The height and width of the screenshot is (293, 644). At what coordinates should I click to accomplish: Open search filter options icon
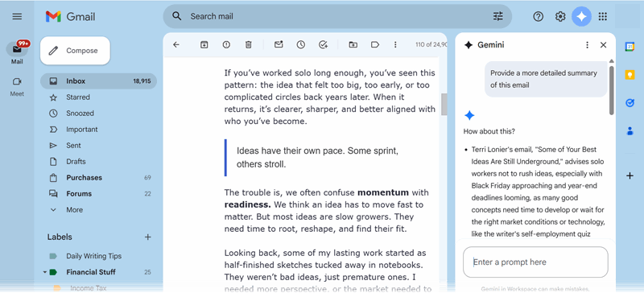(497, 16)
